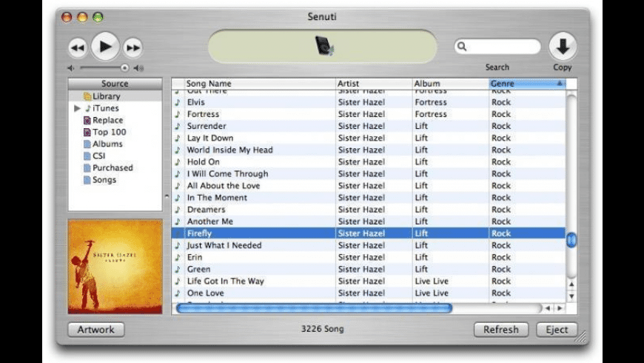Open the Top 100 playlist
The image size is (644, 363).
(110, 132)
